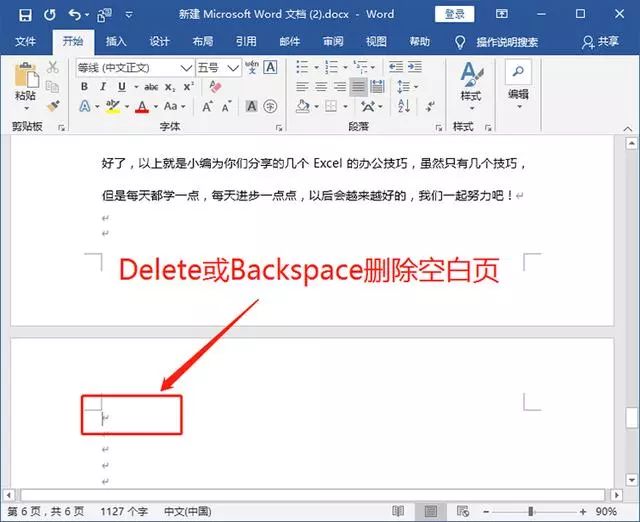This screenshot has height=522, width=640.
Task: Save the document from quick access toolbar
Action: [x=25, y=15]
